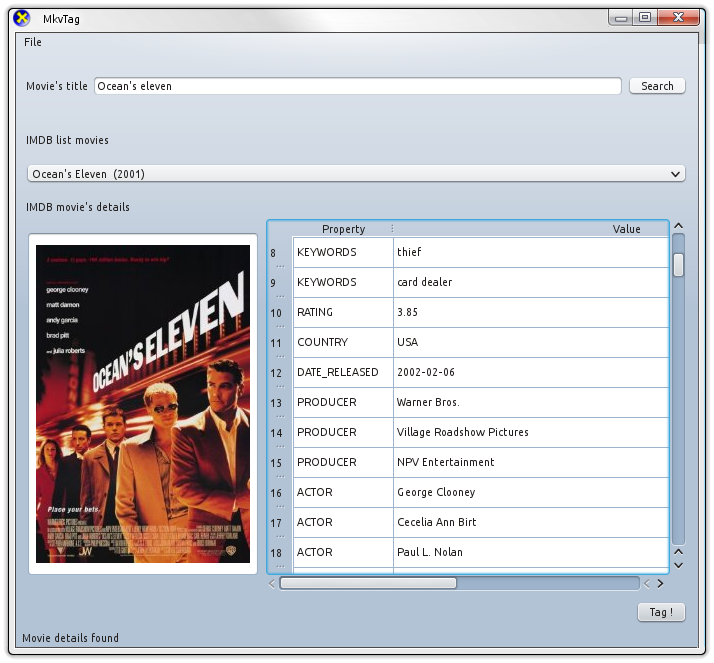Select the PRODUCER cell in row 14
Screen dimensions: 714x663
coord(343,433)
